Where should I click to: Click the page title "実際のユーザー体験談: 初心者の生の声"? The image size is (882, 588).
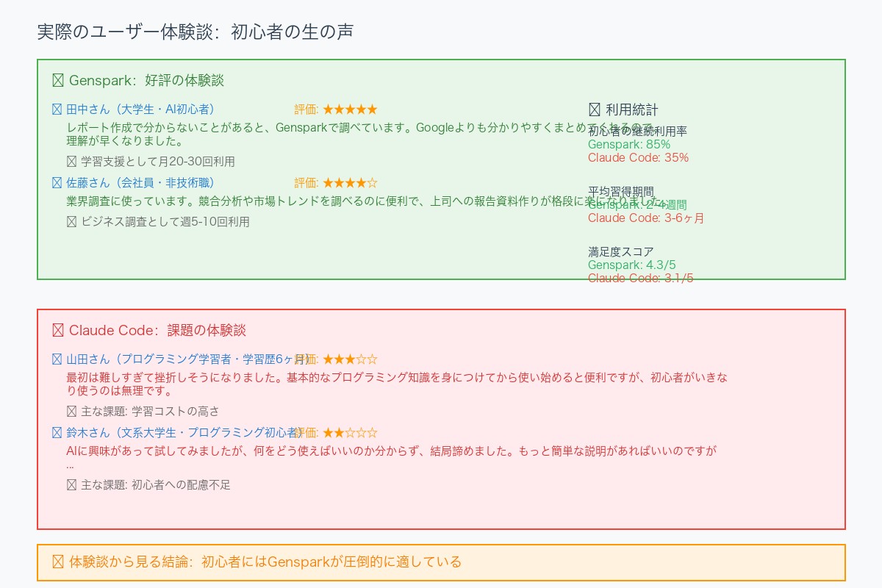pyautogui.click(x=195, y=32)
